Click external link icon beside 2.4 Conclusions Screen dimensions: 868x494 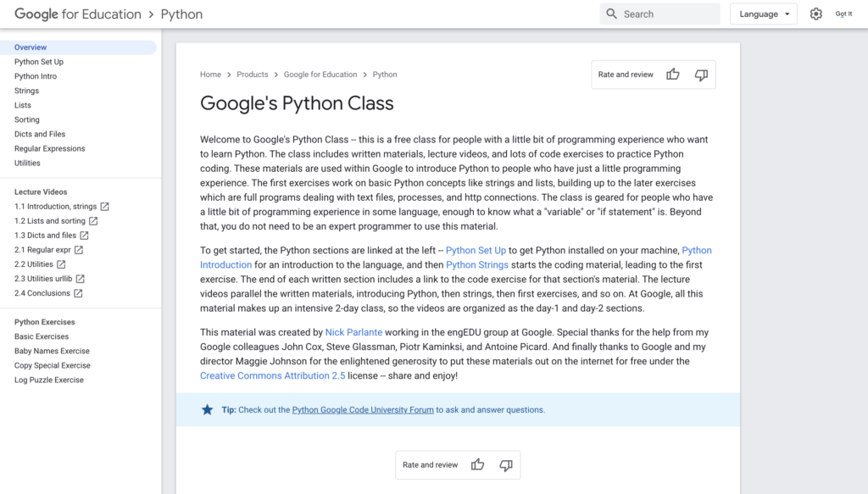pyautogui.click(x=78, y=293)
